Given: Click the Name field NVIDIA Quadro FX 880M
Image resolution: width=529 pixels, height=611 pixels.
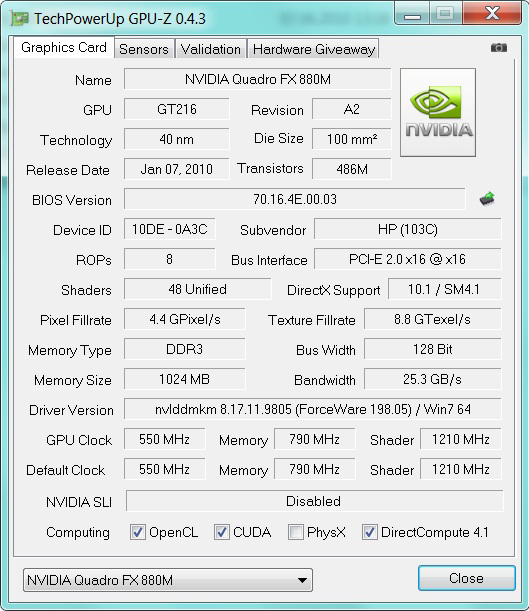Looking at the screenshot, I should [257, 79].
